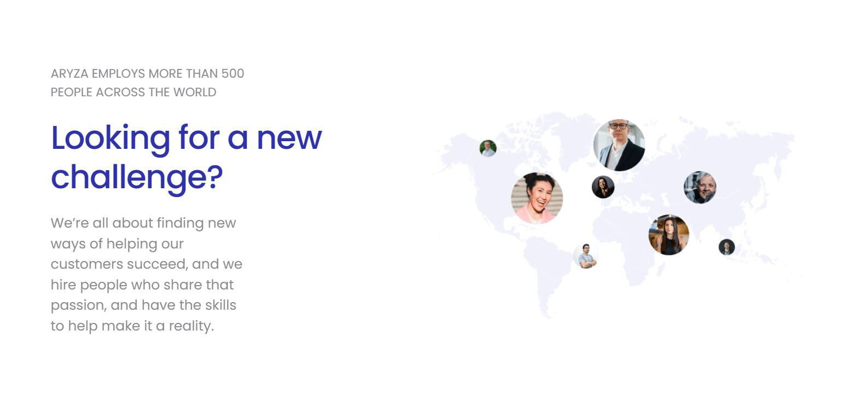Open avatar of long-haired woman in café
This screenshot has width=868, height=394.
tap(669, 235)
